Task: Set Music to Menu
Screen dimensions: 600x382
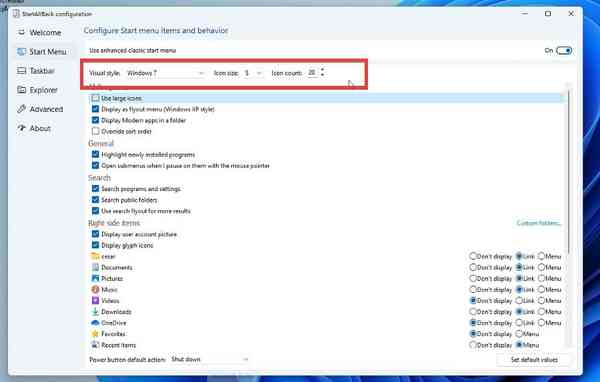Action: [x=541, y=289]
